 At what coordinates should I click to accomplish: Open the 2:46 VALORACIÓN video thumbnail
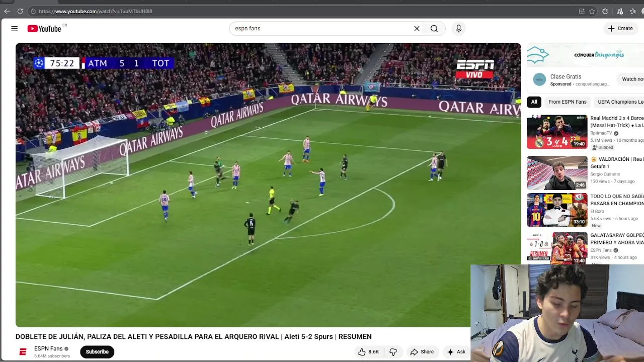[557, 173]
